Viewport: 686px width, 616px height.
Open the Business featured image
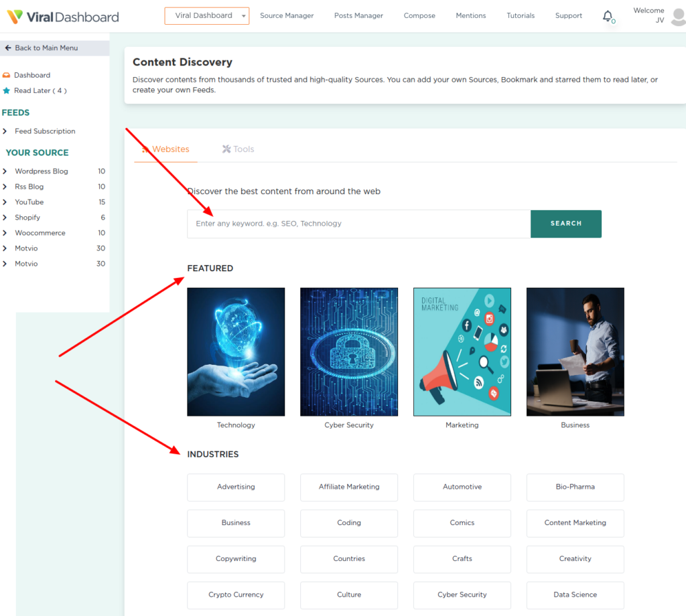pyautogui.click(x=575, y=352)
